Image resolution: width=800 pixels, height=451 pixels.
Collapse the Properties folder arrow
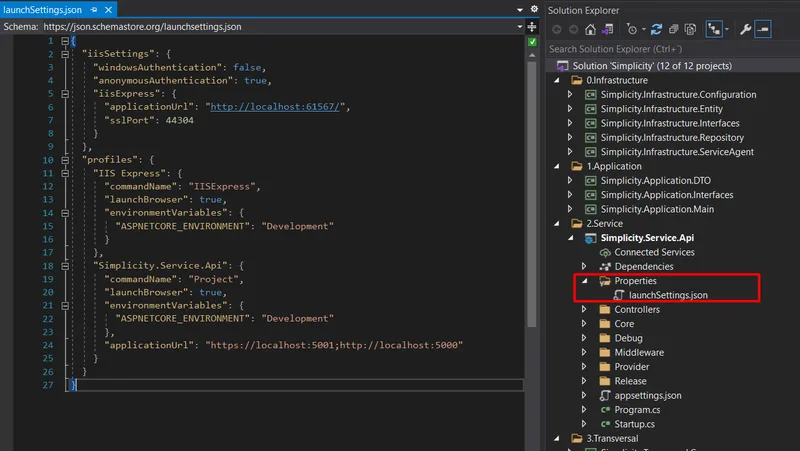tap(585, 281)
